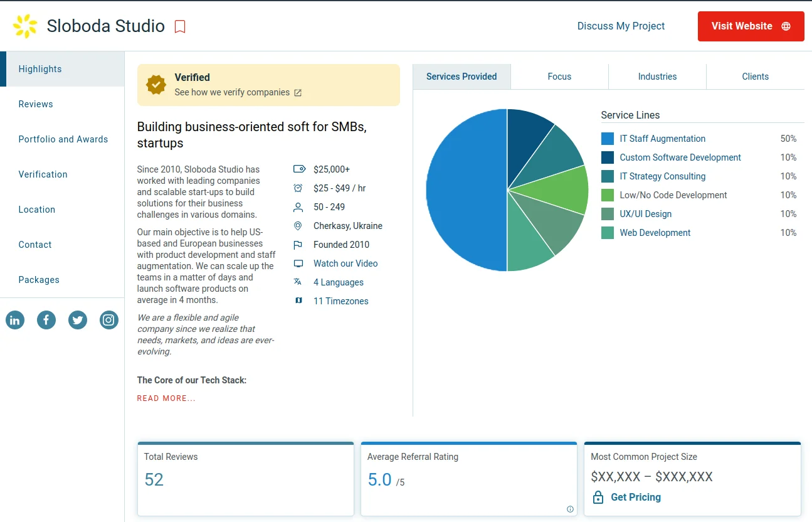Click the Get Pricing link
The width and height of the screenshot is (812, 522).
(x=636, y=498)
